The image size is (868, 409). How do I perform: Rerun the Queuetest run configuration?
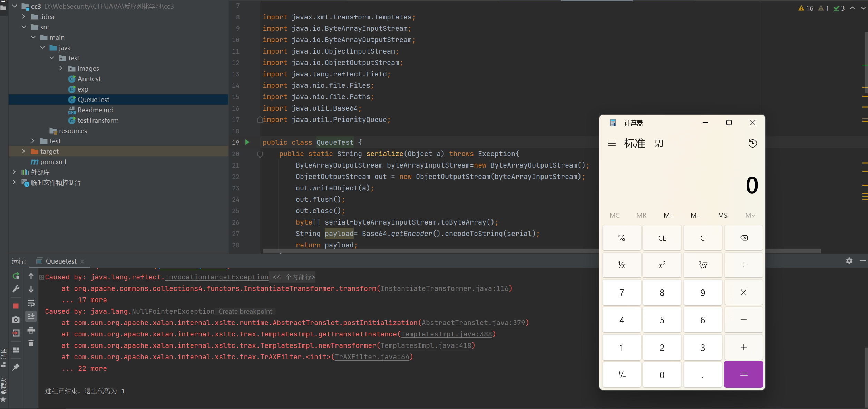[x=16, y=276]
